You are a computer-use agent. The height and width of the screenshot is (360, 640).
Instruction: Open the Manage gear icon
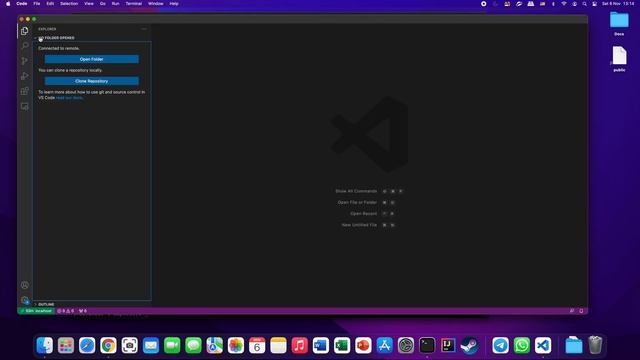click(25, 300)
